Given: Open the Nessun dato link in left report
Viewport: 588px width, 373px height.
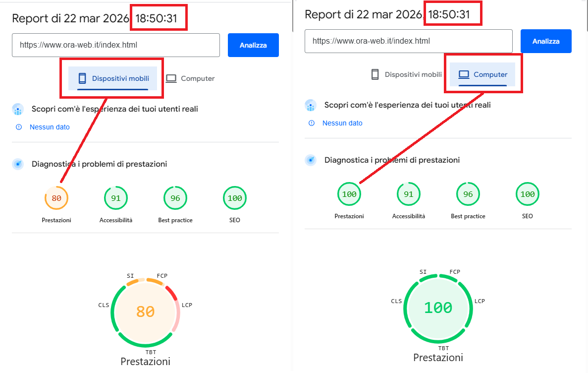Looking at the screenshot, I should coord(50,127).
